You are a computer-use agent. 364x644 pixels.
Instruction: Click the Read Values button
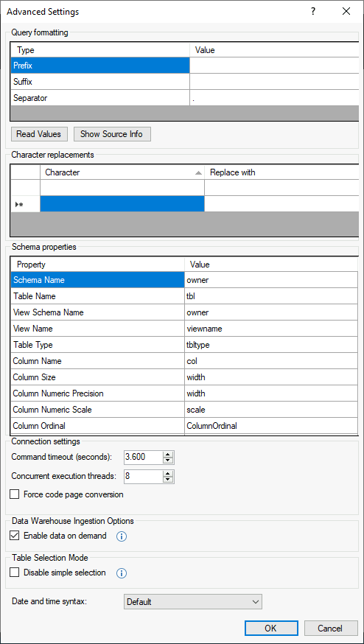38,134
